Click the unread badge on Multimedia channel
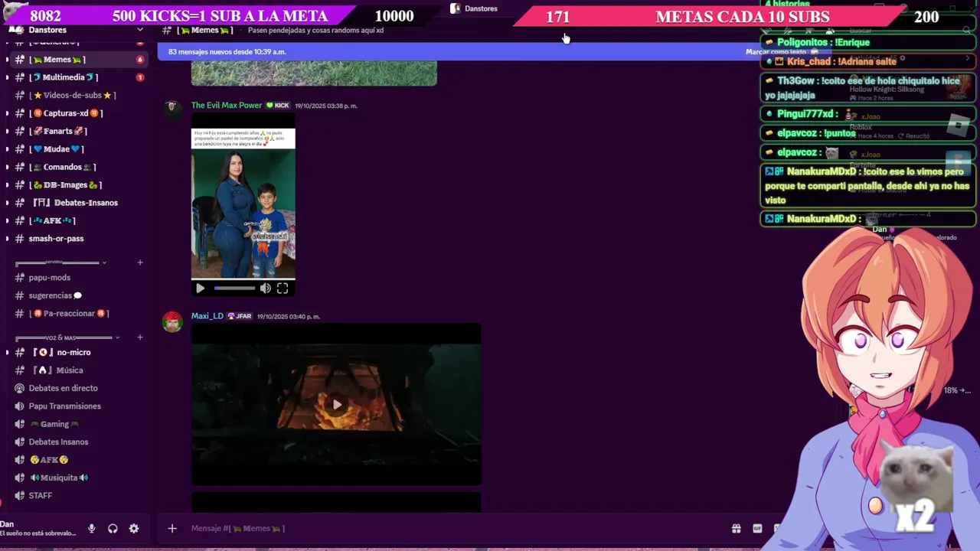 pyautogui.click(x=140, y=77)
